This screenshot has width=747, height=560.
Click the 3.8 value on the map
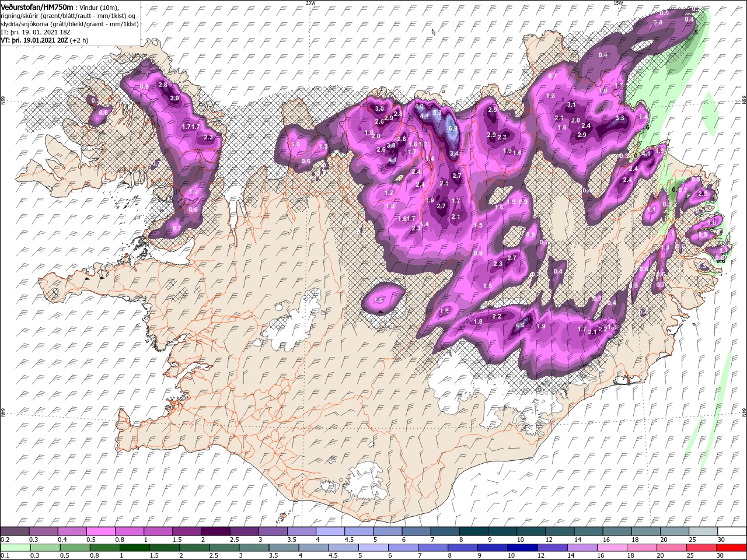(x=392, y=145)
